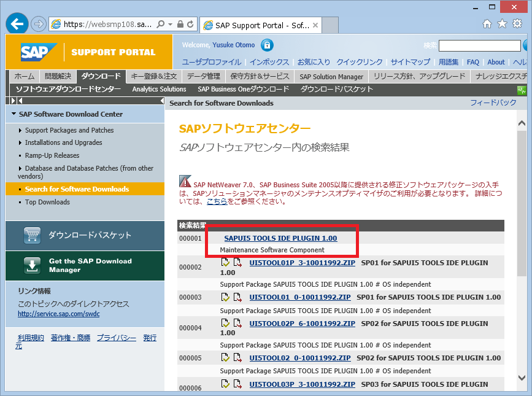Click the shopping cart download basket icon

(33, 235)
